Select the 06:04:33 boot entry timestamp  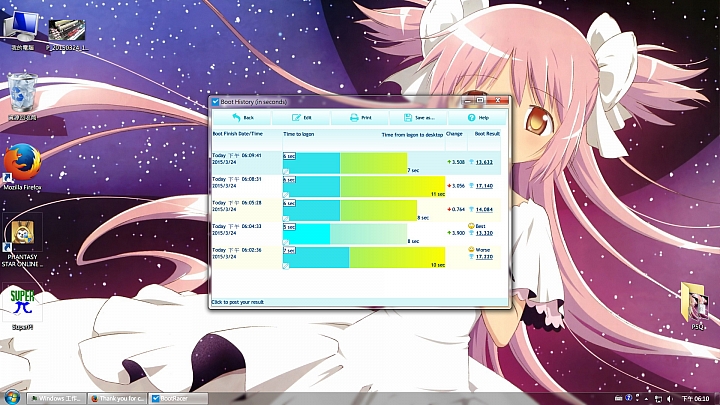click(x=236, y=230)
